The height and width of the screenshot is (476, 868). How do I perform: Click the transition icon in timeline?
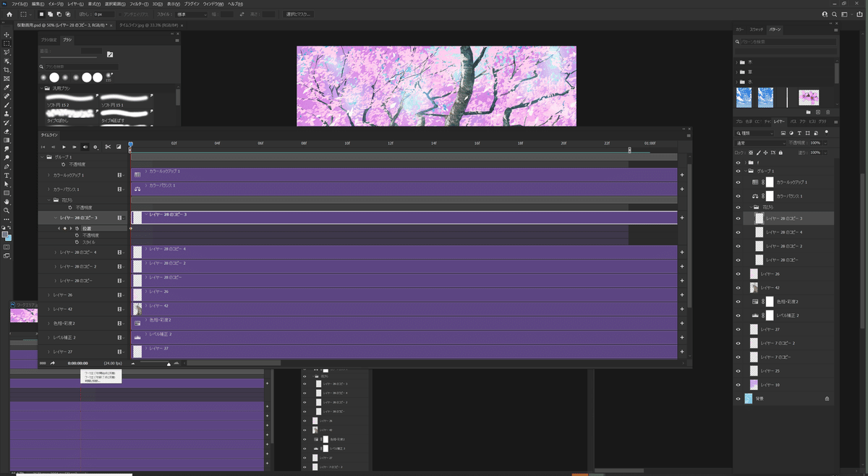[118, 147]
